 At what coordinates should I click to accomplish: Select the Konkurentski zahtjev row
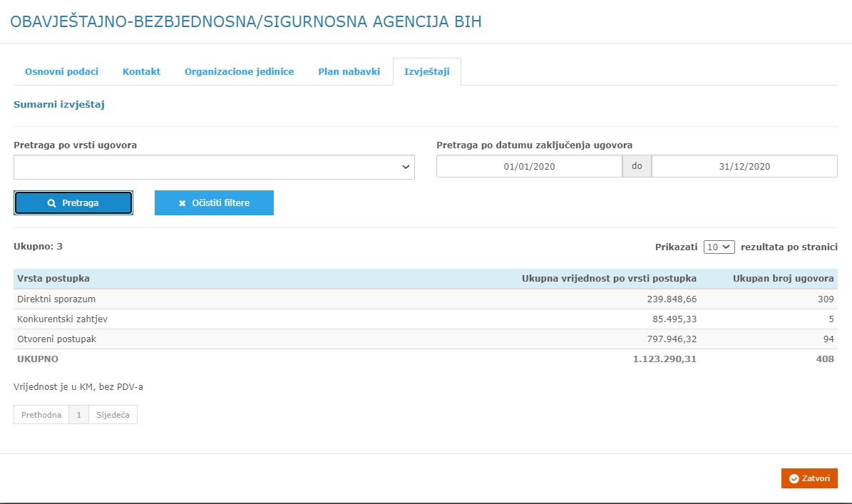pyautogui.click(x=426, y=319)
